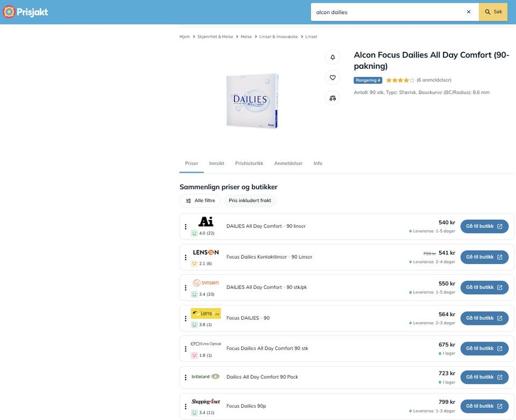516x420 pixels.
Task: Go to store for 675 kr offer
Action: pyautogui.click(x=484, y=348)
